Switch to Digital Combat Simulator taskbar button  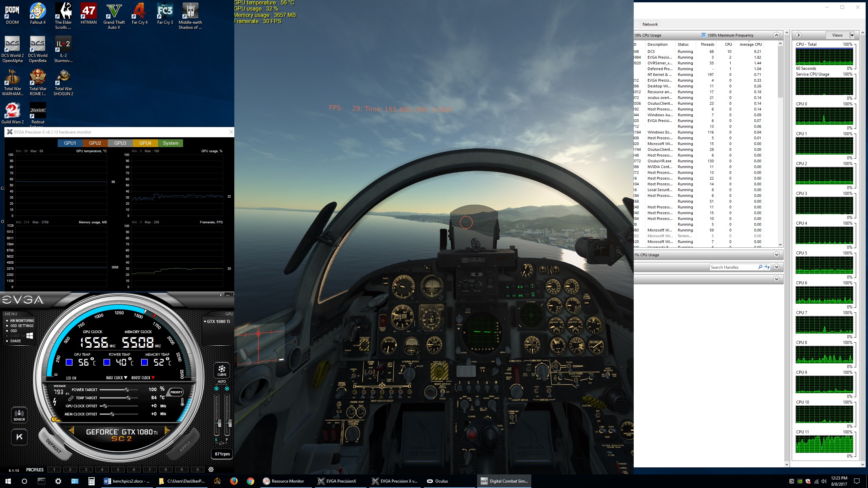click(504, 481)
